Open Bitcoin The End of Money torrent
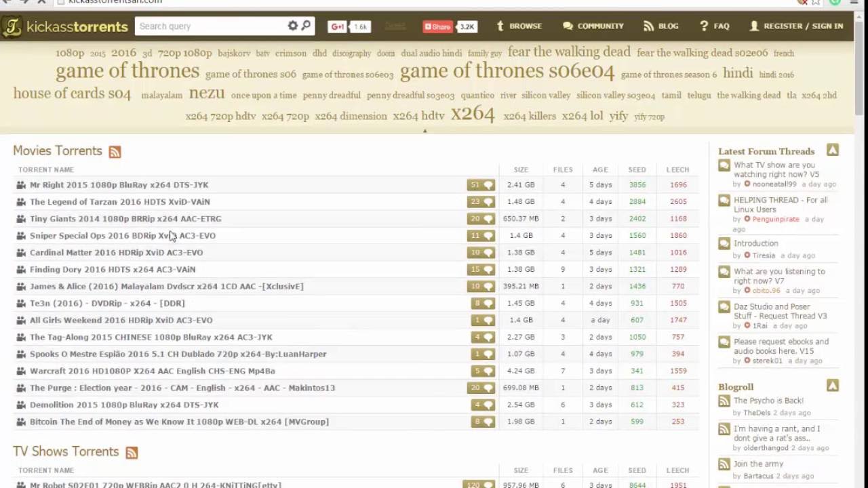 179,422
